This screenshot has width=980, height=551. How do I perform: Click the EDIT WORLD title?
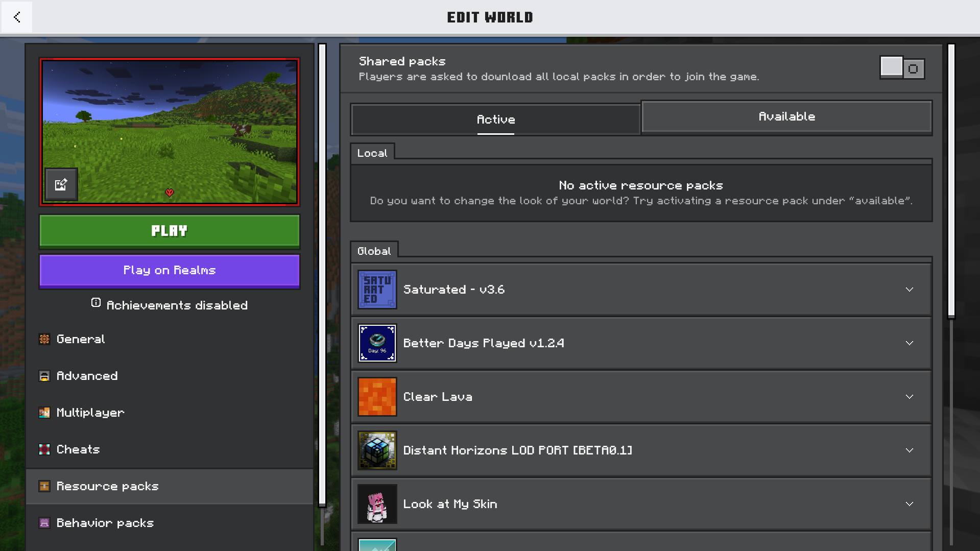point(490,17)
